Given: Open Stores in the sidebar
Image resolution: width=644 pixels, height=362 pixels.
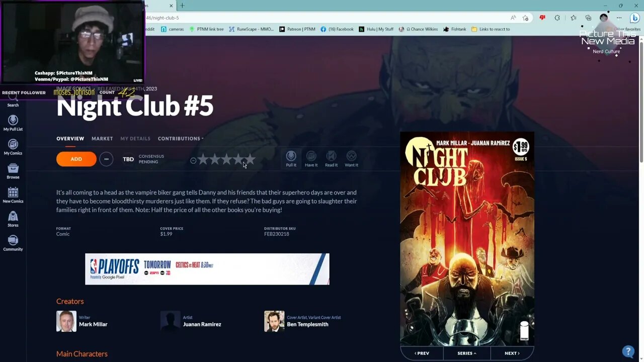Looking at the screenshot, I should [13, 219].
